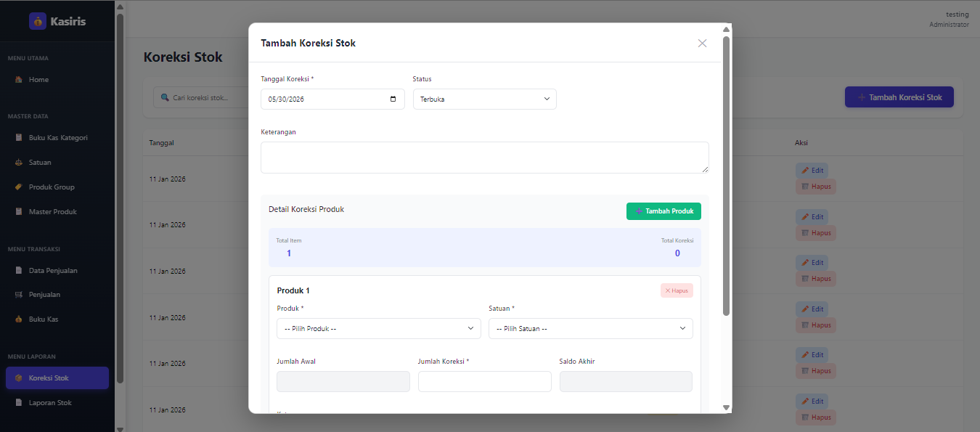Click the Produk 1 heading
980x432 pixels.
coord(293,290)
